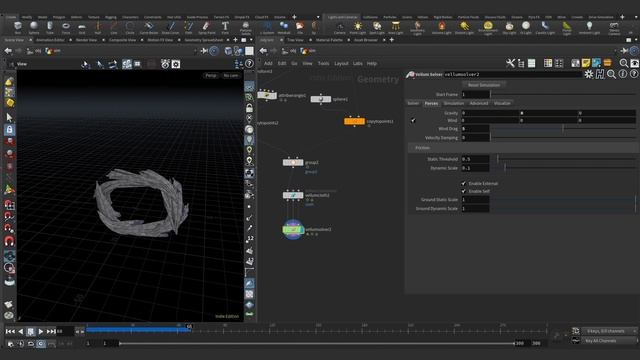Toggle the timeline loop playback button

point(31,344)
